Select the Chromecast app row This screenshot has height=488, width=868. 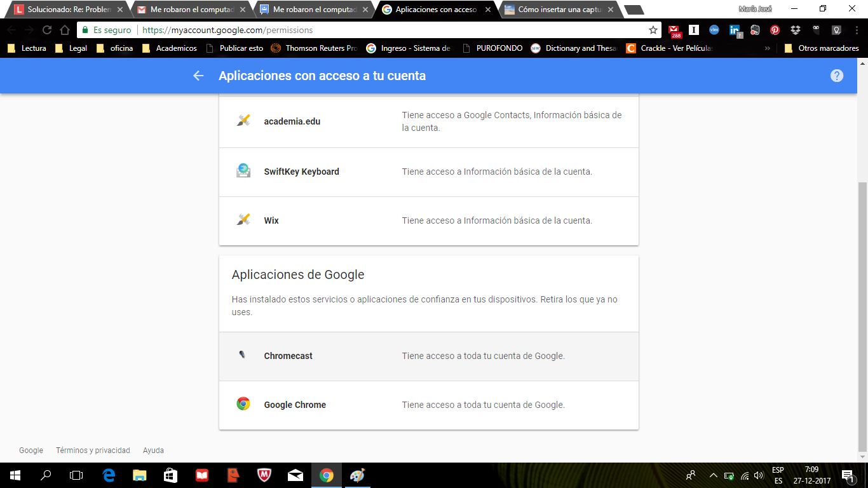point(429,356)
